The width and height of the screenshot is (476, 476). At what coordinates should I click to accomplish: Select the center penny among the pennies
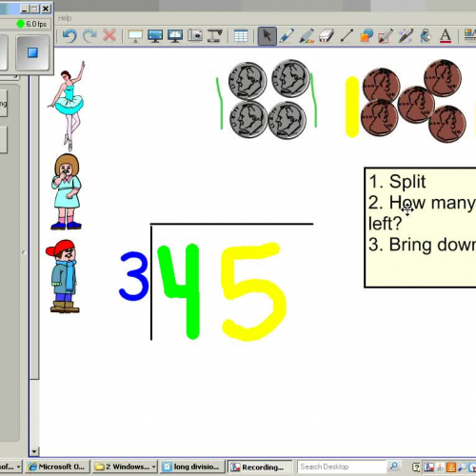(x=416, y=104)
